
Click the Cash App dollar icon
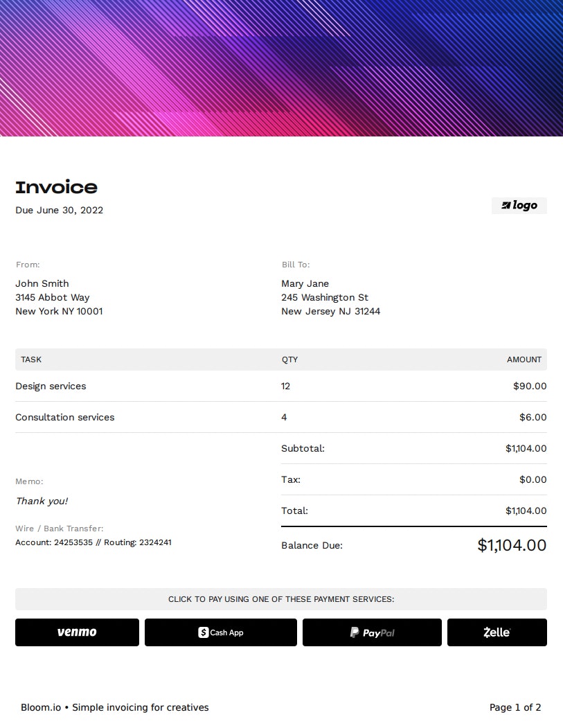(x=203, y=632)
